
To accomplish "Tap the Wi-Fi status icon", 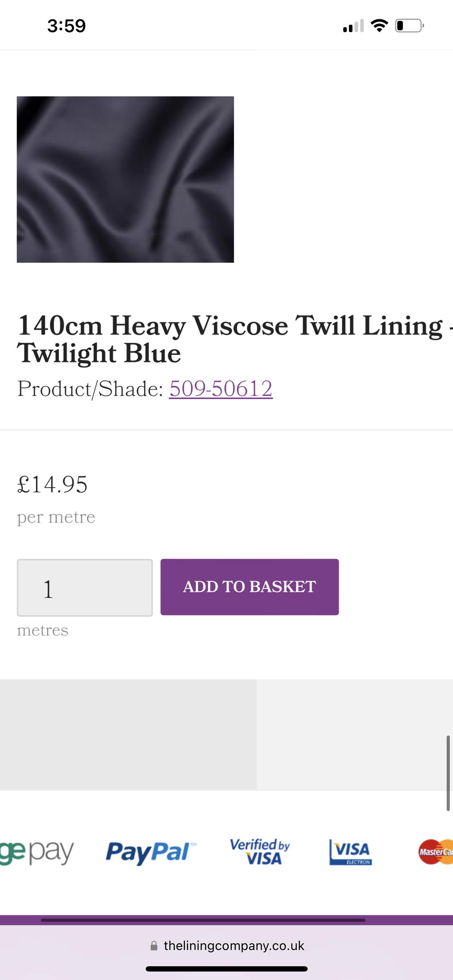I will [x=379, y=25].
